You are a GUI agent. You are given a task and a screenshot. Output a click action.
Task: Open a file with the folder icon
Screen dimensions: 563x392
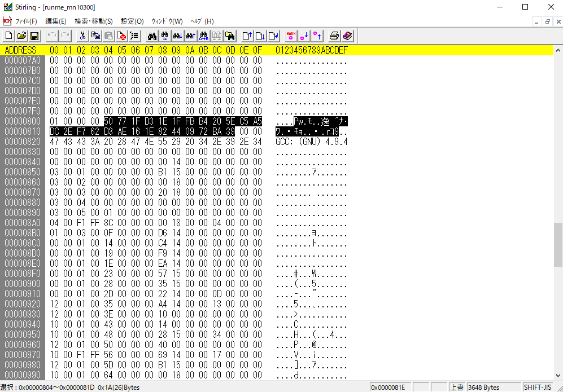pyautogui.click(x=21, y=36)
